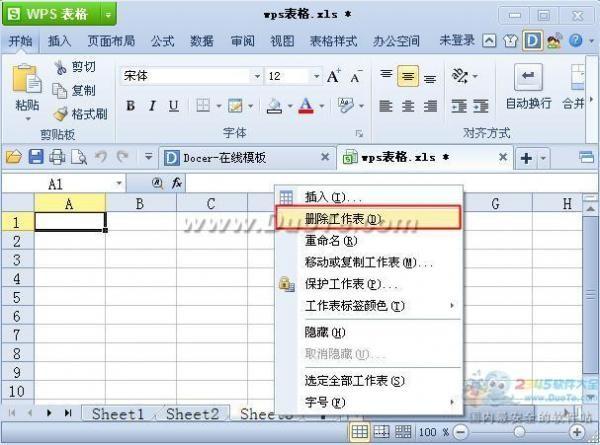The image size is (600, 445).
Task: Click the 未登录 (not logged in) button
Action: [457, 41]
